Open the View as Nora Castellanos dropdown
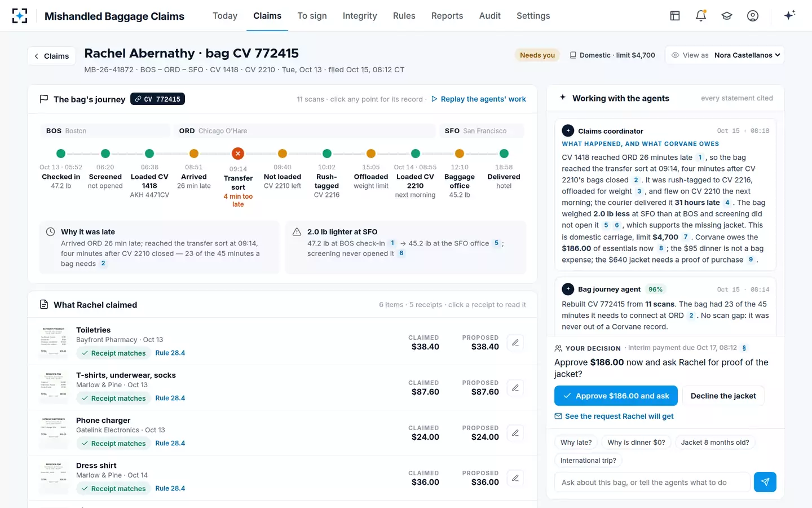Viewport: 812px width, 508px height. [x=725, y=55]
